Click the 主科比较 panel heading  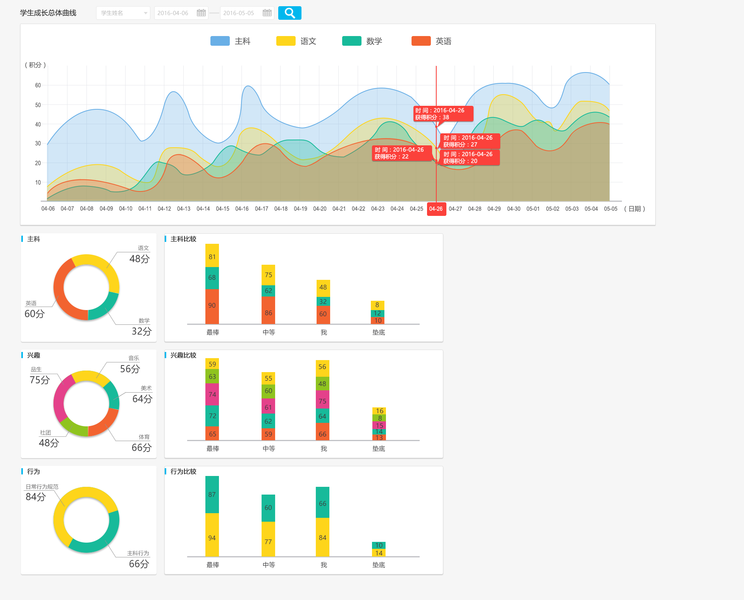pyautogui.click(x=183, y=239)
